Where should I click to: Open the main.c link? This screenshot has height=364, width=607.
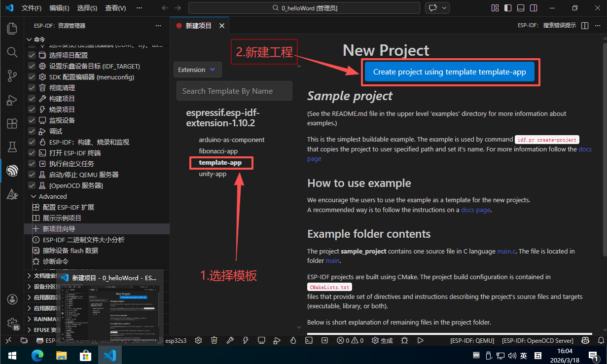(x=506, y=251)
